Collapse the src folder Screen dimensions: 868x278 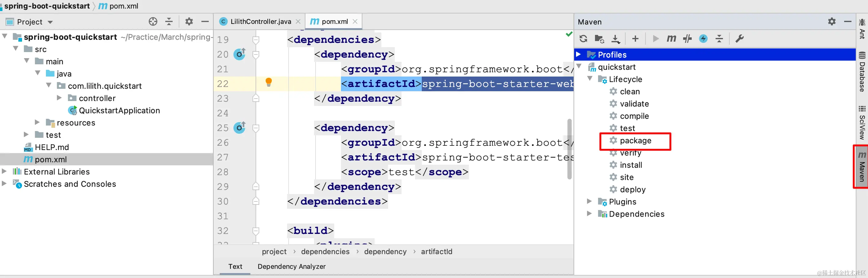pos(16,48)
